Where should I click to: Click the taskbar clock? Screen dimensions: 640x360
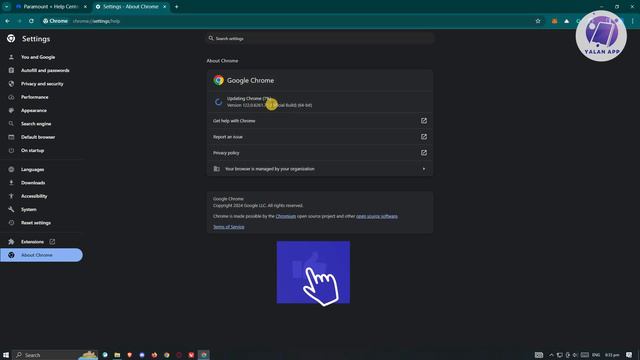coord(612,355)
